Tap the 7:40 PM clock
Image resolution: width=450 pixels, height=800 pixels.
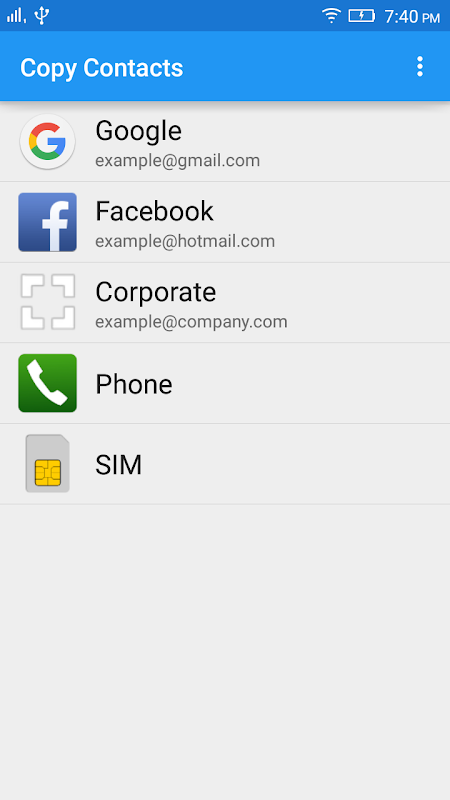click(412, 17)
